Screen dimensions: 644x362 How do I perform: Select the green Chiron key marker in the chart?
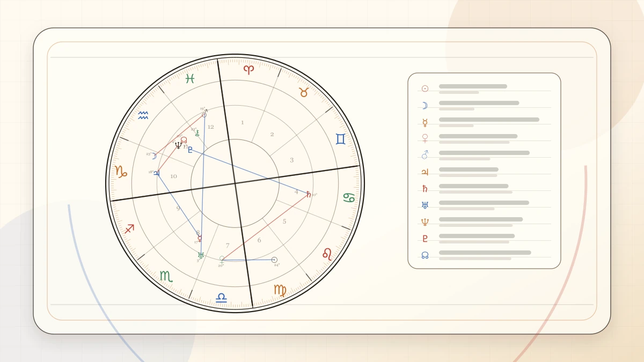click(197, 133)
